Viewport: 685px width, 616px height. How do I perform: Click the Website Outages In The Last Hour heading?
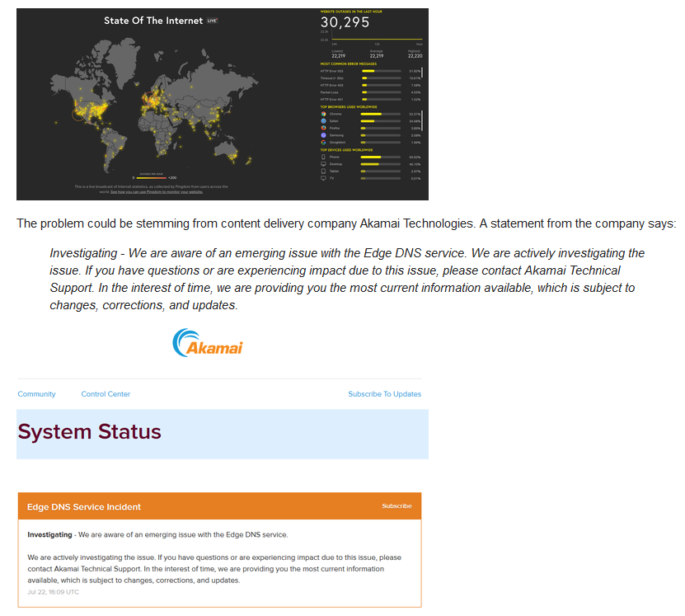(x=351, y=12)
